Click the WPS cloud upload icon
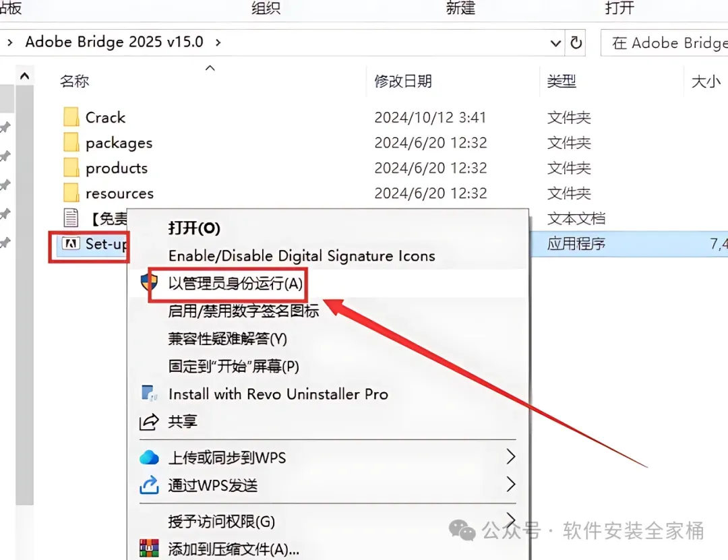This screenshot has width=728, height=560. (149, 458)
